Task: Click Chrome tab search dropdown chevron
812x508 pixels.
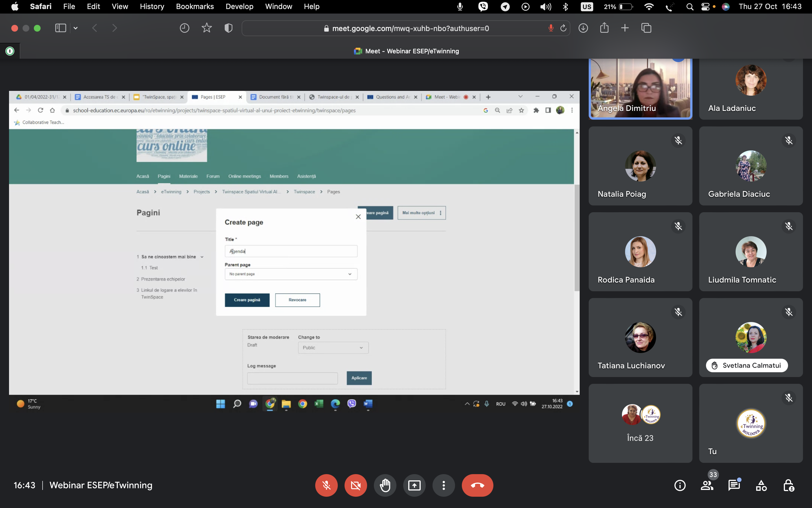Action: pyautogui.click(x=520, y=97)
